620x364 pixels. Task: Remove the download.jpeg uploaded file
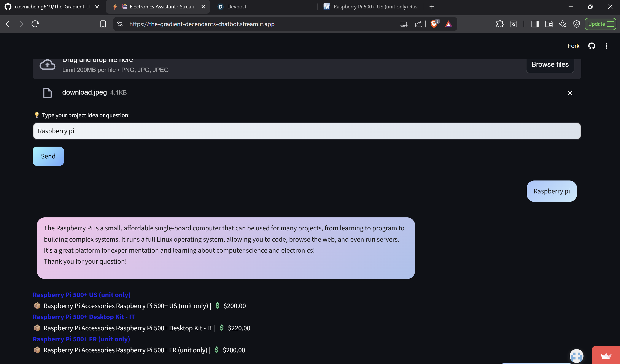point(570,93)
